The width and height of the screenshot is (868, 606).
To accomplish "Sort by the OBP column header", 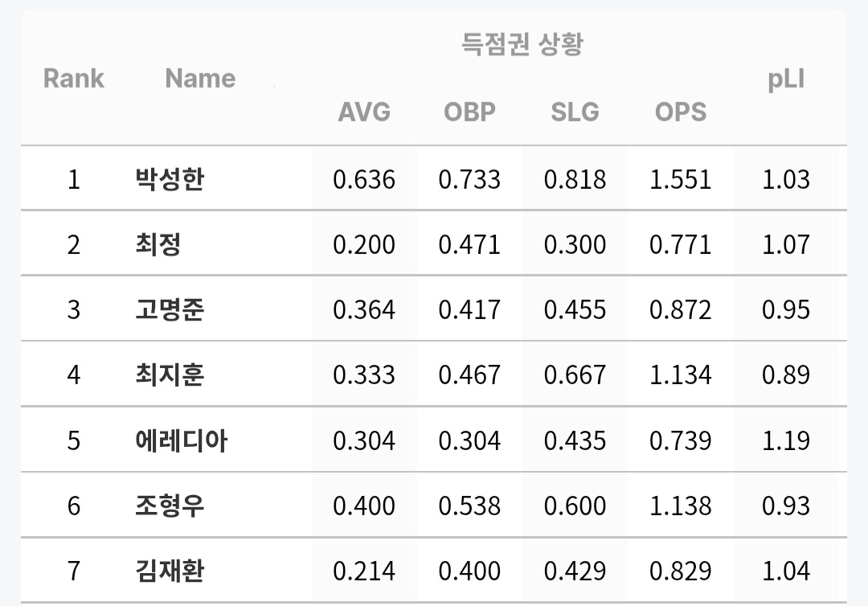I will click(469, 112).
